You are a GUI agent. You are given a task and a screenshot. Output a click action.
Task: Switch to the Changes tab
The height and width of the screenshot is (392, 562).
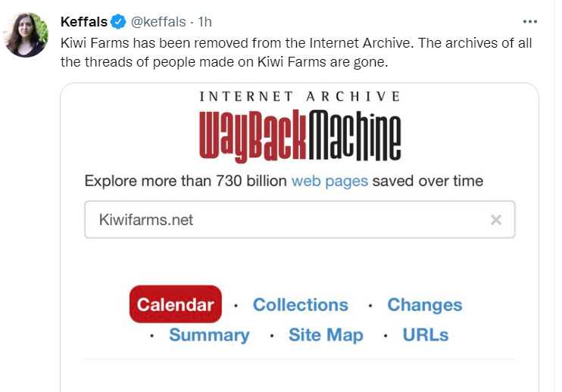(x=425, y=305)
